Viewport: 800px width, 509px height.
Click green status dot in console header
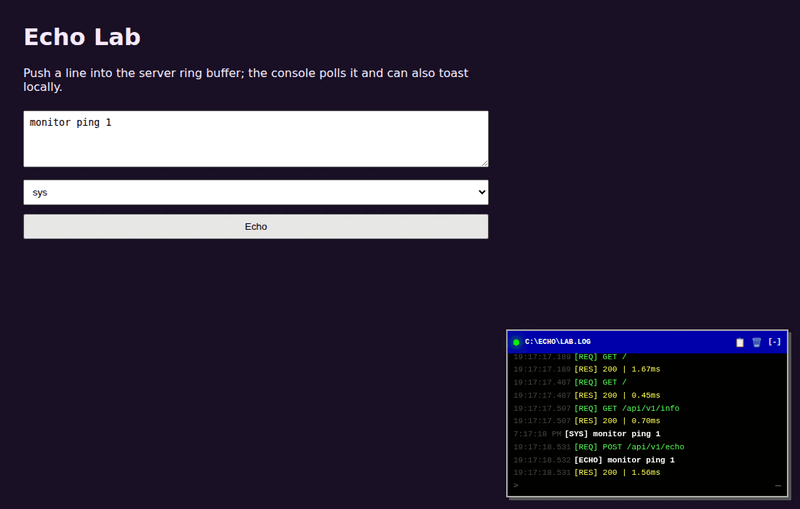516,342
